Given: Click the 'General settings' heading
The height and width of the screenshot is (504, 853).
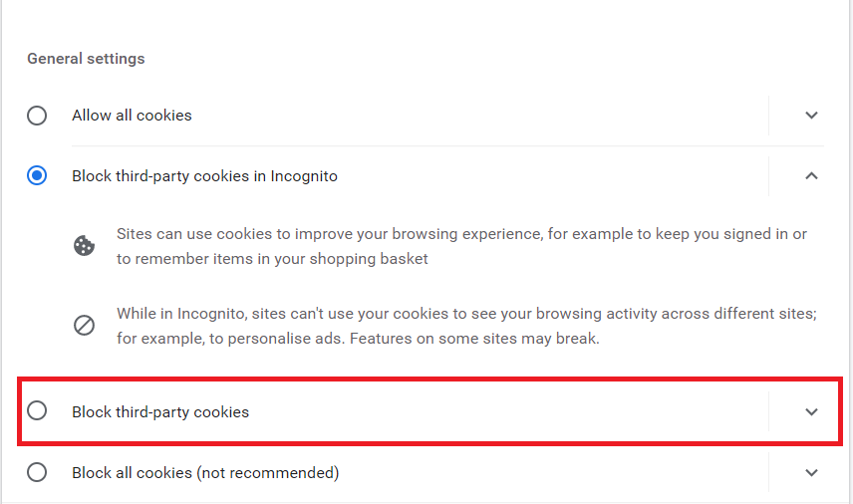Looking at the screenshot, I should pyautogui.click(x=86, y=59).
